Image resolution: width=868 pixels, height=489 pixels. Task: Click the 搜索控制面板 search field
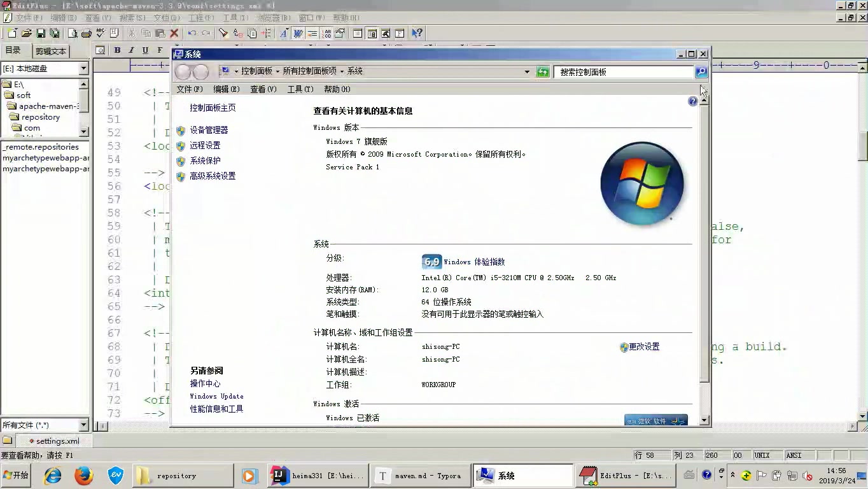624,72
